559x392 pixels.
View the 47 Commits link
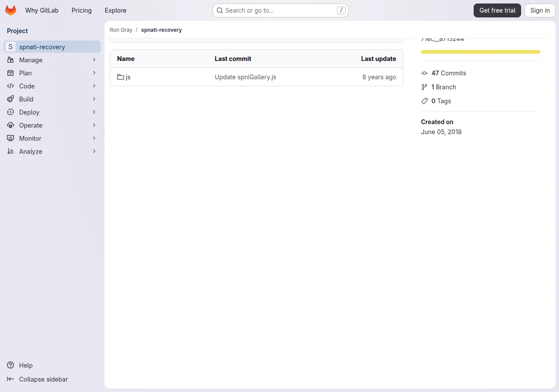[x=448, y=73]
